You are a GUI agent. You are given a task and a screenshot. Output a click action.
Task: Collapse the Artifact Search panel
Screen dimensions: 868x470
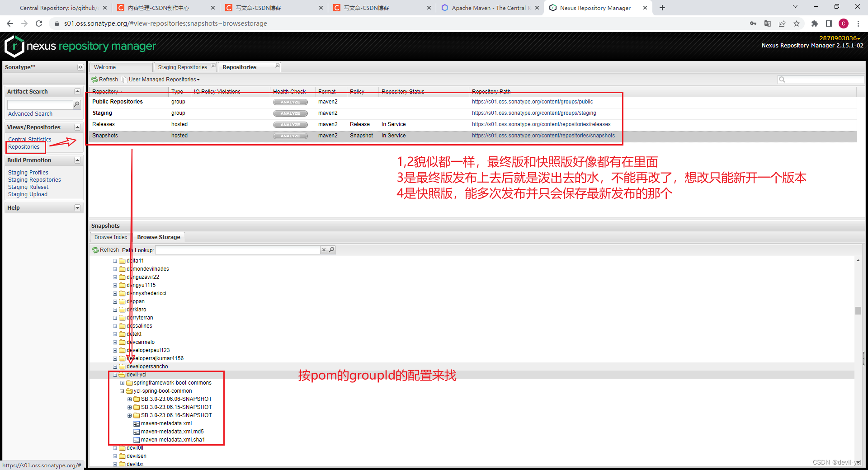tap(77, 91)
